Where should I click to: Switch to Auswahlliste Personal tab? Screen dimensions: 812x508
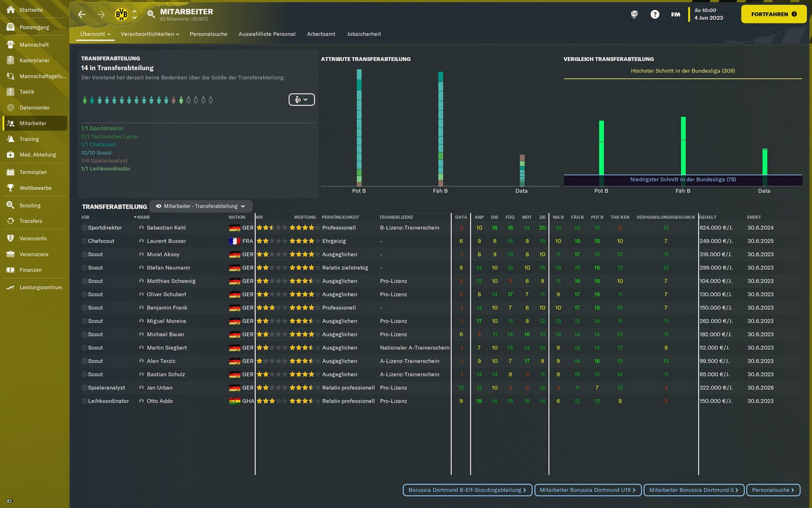point(267,34)
